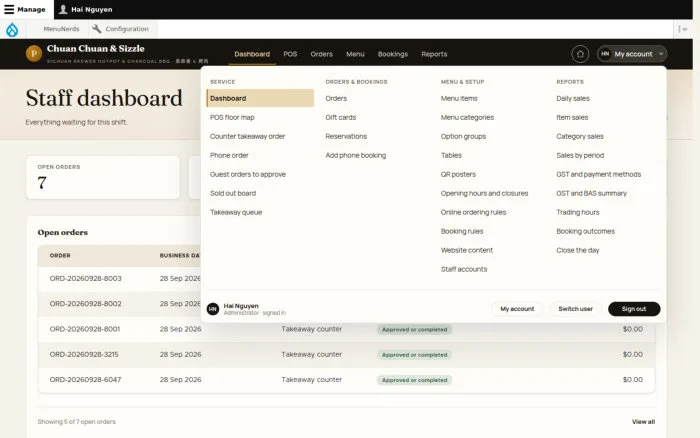
Task: Open Category sales report
Action: tap(580, 136)
